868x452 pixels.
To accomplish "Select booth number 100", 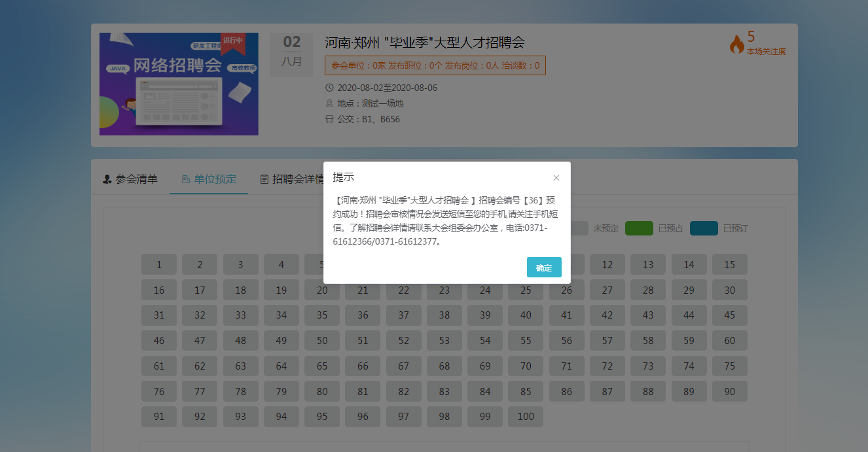I will click(526, 417).
